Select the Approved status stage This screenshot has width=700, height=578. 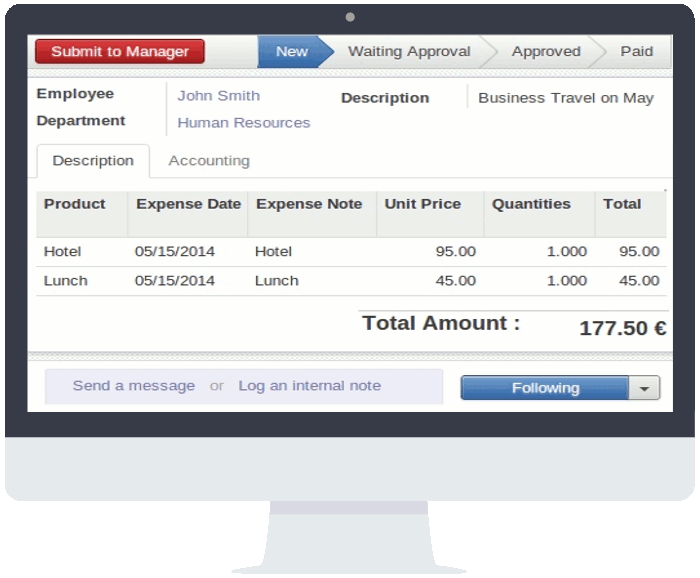pos(545,52)
